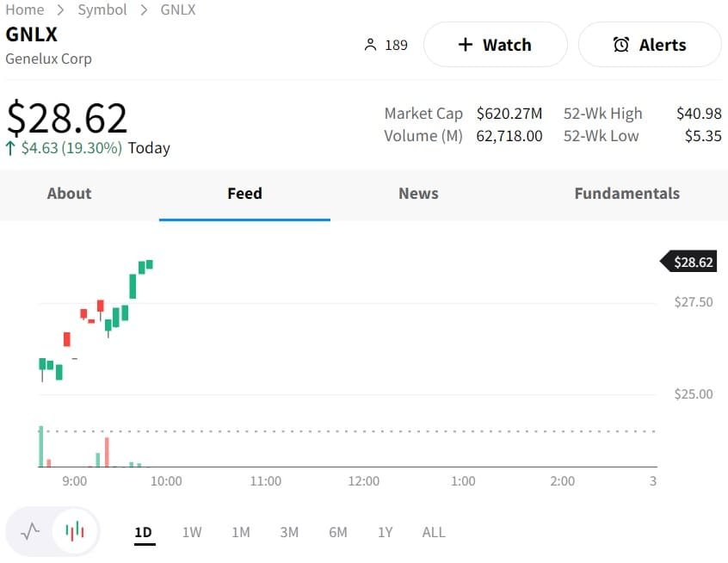This screenshot has width=728, height=563.
Task: Go to Home breadcrumb link
Action: coord(24,10)
